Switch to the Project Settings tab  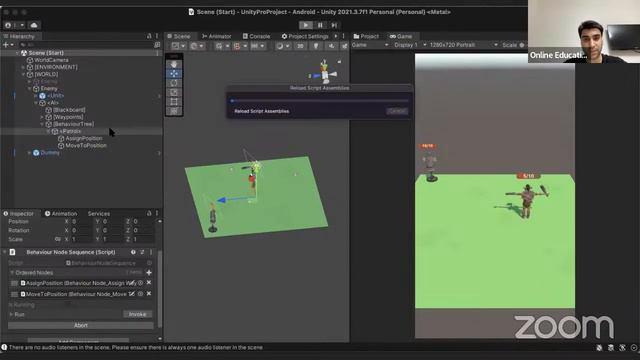point(305,36)
